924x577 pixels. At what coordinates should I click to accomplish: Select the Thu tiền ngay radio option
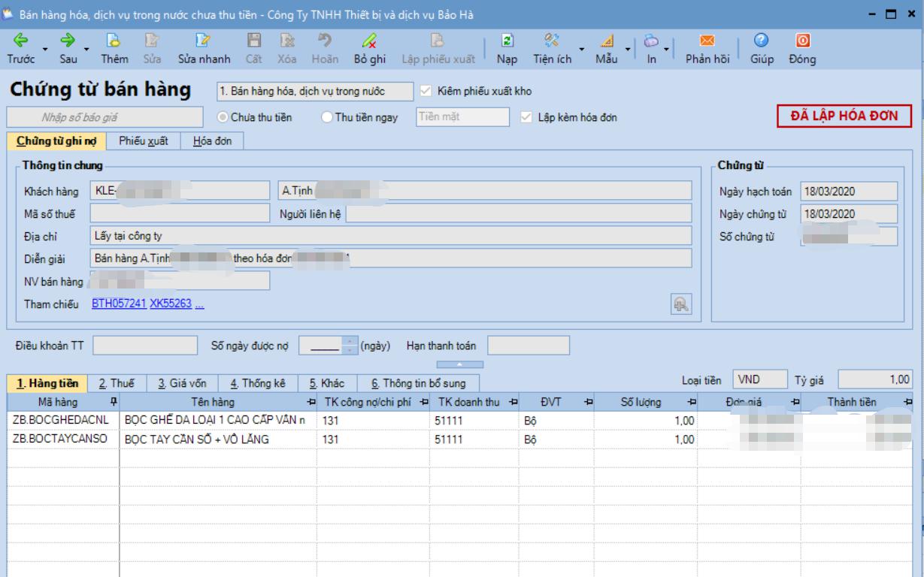point(326,117)
